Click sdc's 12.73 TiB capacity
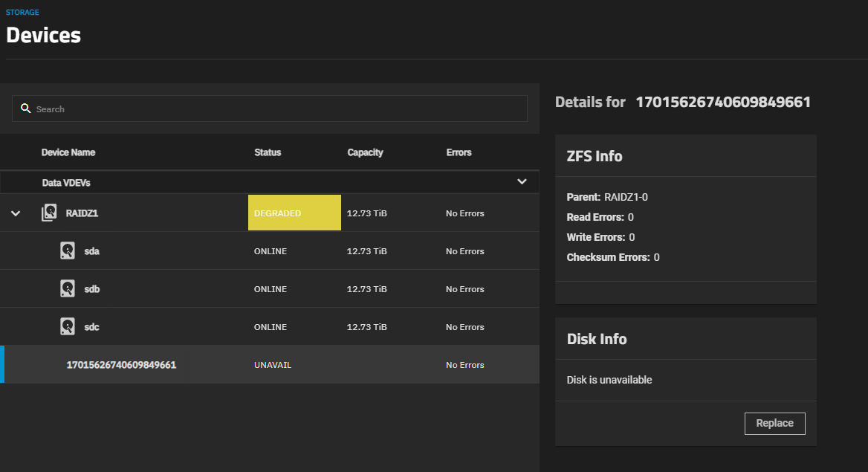This screenshot has width=868, height=472. (366, 327)
